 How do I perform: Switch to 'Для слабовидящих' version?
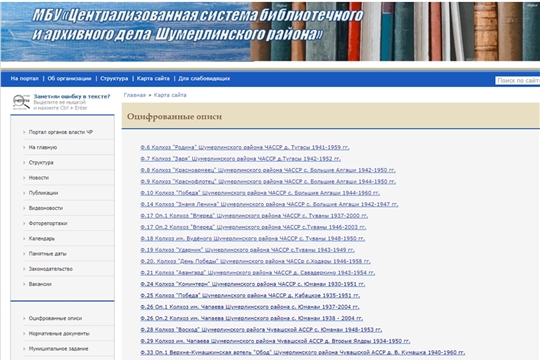point(204,79)
